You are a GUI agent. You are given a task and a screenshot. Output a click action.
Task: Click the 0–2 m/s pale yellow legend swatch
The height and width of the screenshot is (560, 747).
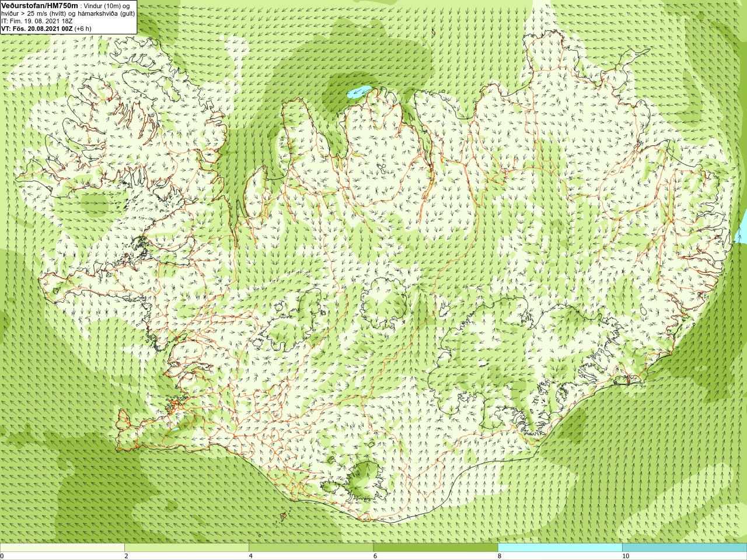click(62, 548)
